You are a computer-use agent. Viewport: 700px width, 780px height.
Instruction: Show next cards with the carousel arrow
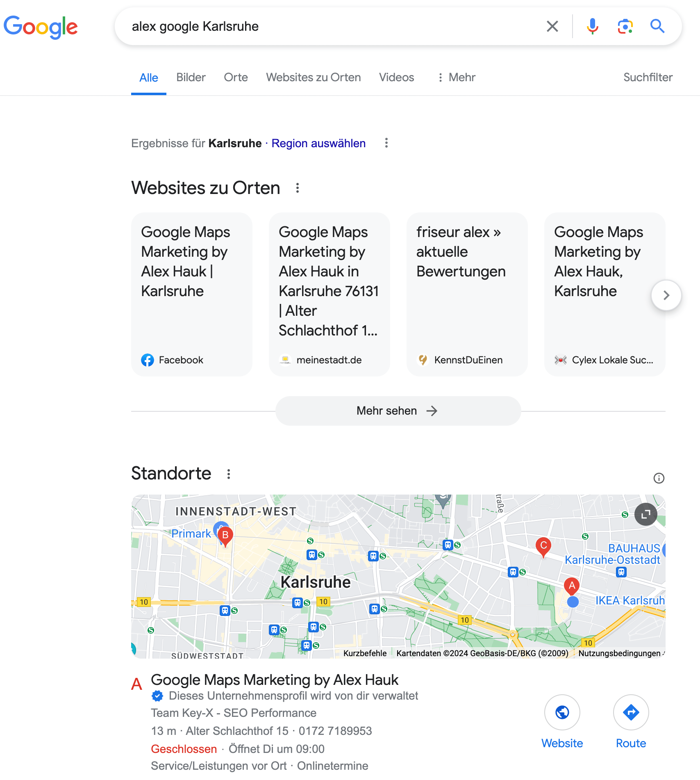[666, 295]
